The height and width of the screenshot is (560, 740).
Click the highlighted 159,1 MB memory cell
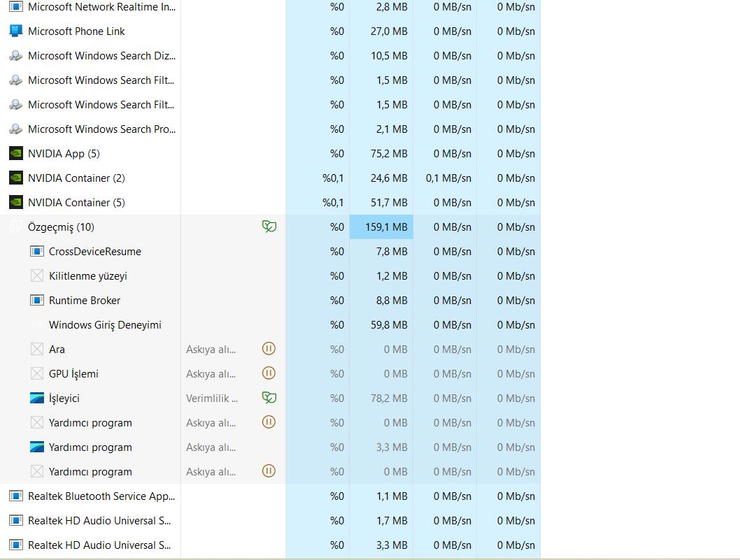[x=381, y=227]
